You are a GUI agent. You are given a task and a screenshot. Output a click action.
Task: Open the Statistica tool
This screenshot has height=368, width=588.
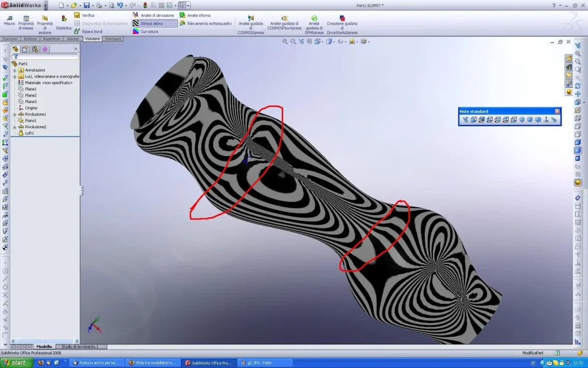[64, 22]
